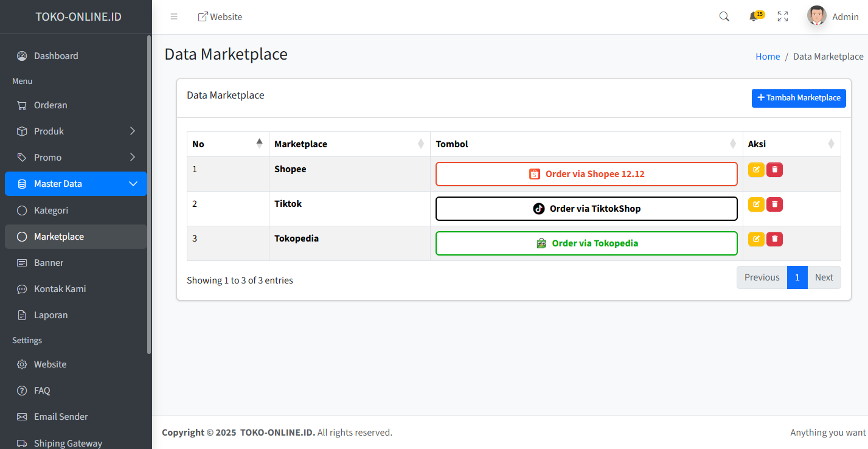Open Laporan menu item

(75, 315)
